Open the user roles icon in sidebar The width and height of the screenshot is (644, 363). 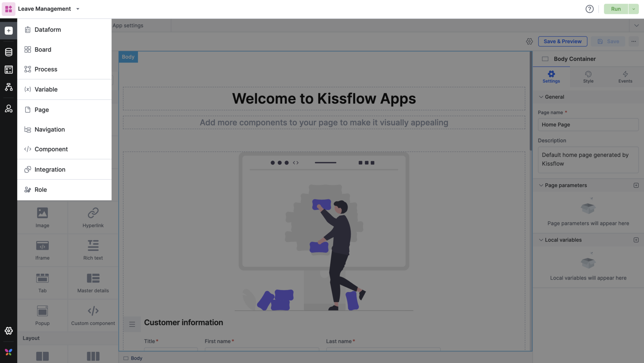pos(9,109)
